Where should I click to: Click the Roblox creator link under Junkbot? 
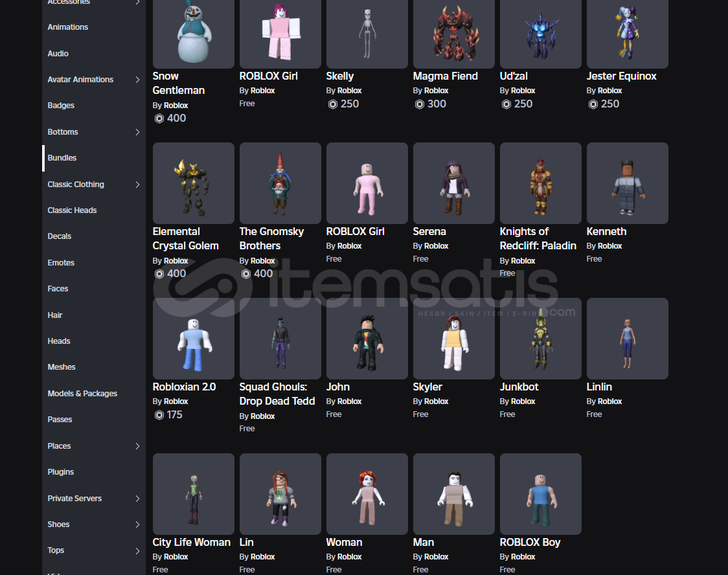coord(523,401)
